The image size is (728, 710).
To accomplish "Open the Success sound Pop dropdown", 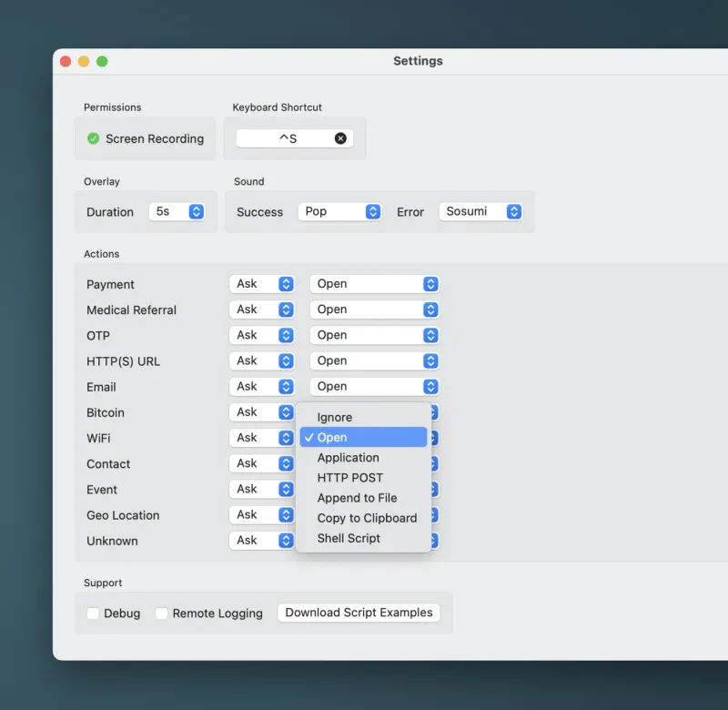I will point(339,212).
